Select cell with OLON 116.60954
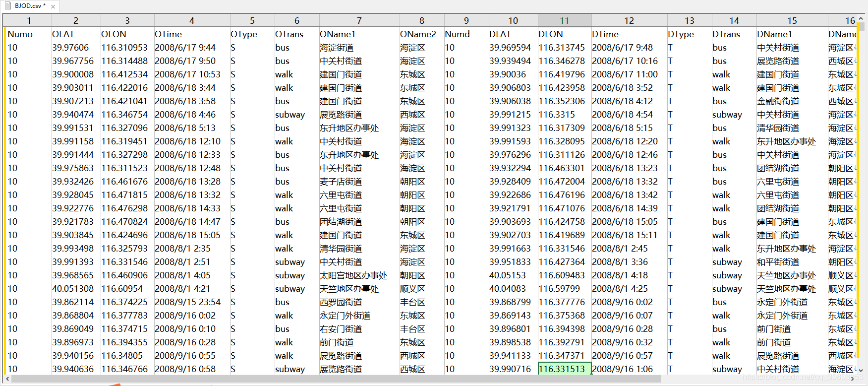The image size is (868, 386). click(127, 289)
